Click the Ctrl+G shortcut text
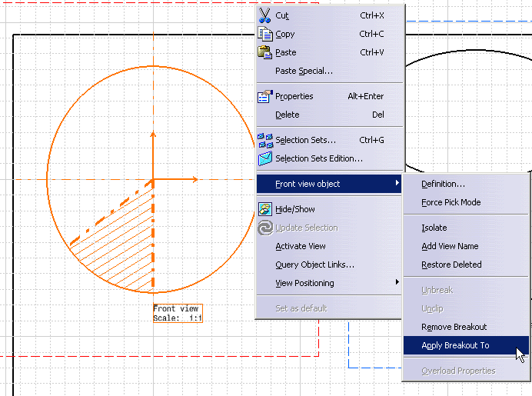Screen dimensions: 532x396 371,140
